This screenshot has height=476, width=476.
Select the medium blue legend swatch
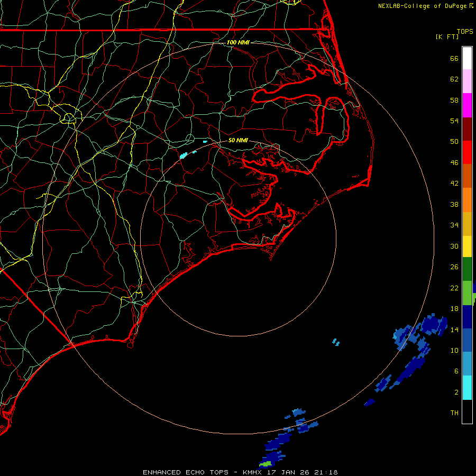click(467, 340)
